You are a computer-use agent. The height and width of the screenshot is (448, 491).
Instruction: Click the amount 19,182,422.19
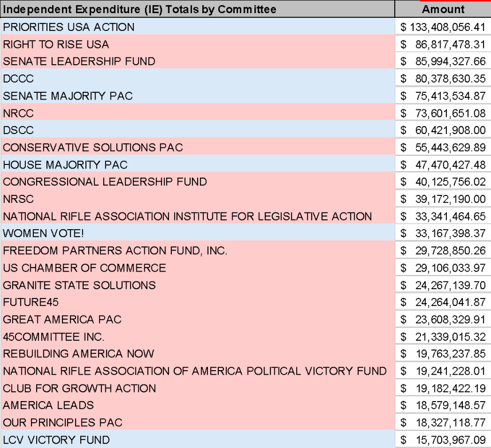[443, 388]
